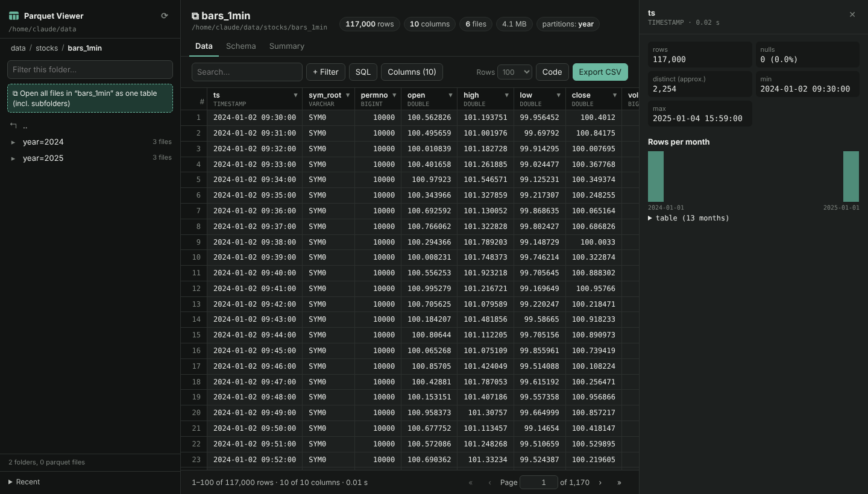Open all bars_1min files as one table
The width and height of the screenshot is (868, 494).
90,98
